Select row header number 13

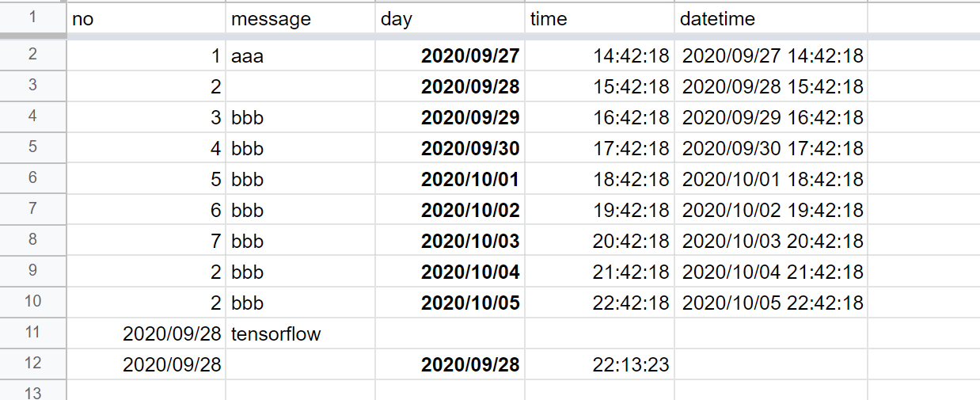click(x=32, y=392)
